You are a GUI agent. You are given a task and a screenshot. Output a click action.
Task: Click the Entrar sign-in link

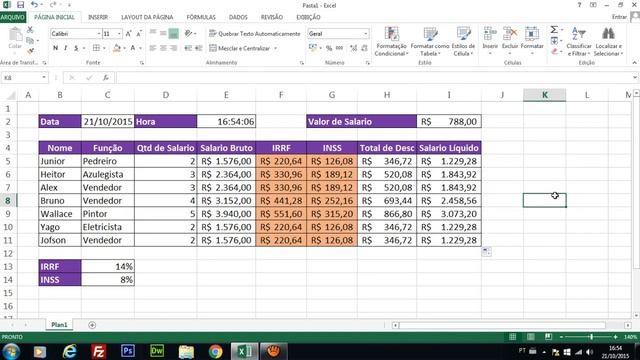pos(619,17)
